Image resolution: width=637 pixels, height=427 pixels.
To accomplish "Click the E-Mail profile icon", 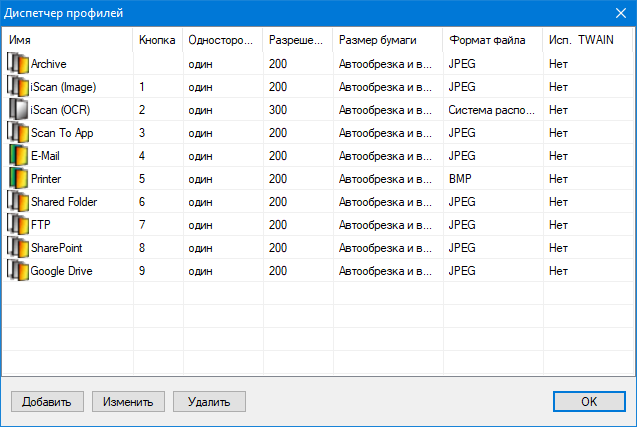I will 18,155.
